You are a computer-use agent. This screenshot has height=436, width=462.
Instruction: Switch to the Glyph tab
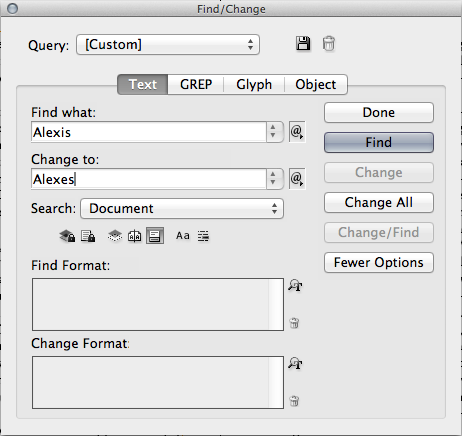[254, 84]
